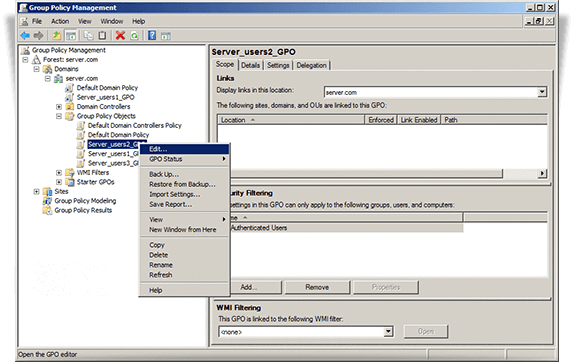Screen dimensions: 574x362
Task: Open the Action menu
Action: point(60,21)
